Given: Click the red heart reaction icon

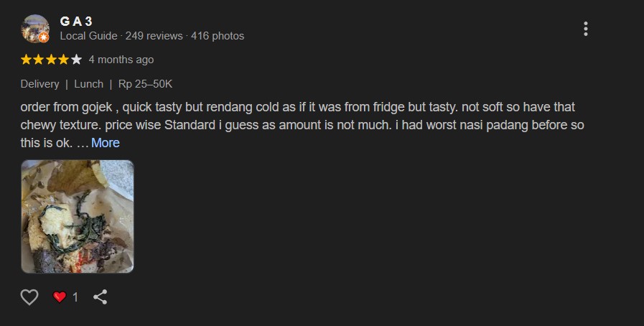Looking at the screenshot, I should [60, 297].
